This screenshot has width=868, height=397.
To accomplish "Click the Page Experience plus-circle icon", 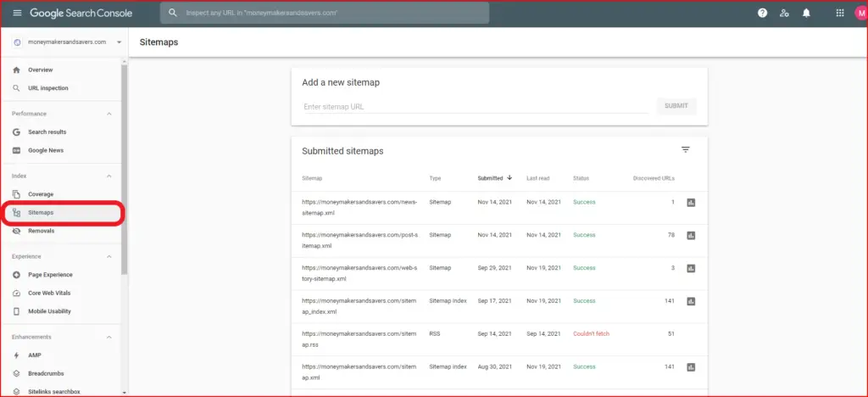I will tap(17, 275).
